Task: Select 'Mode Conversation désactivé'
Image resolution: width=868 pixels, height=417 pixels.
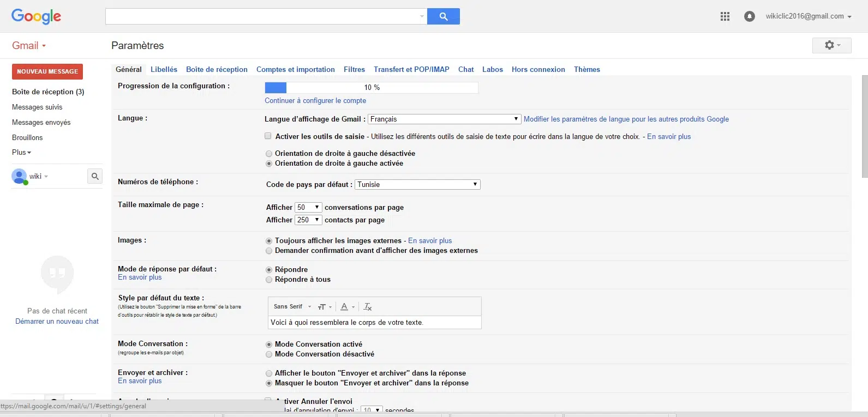Action: pos(269,354)
